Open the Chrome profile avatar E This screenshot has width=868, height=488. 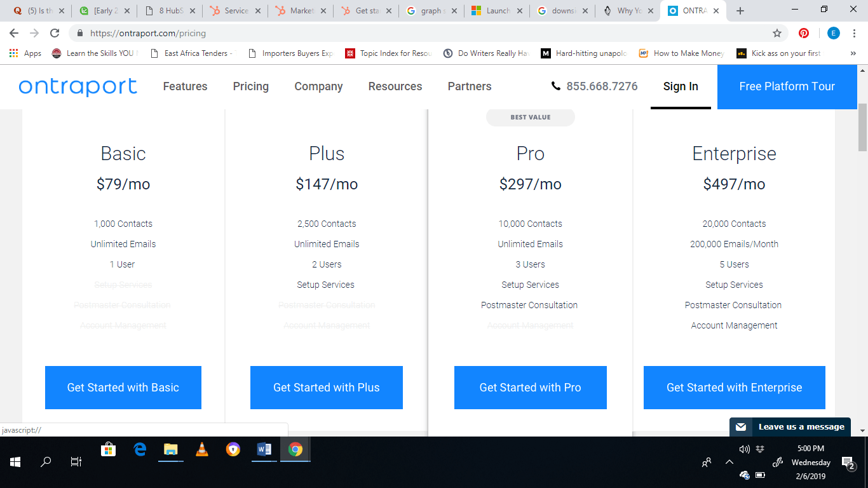coord(833,33)
